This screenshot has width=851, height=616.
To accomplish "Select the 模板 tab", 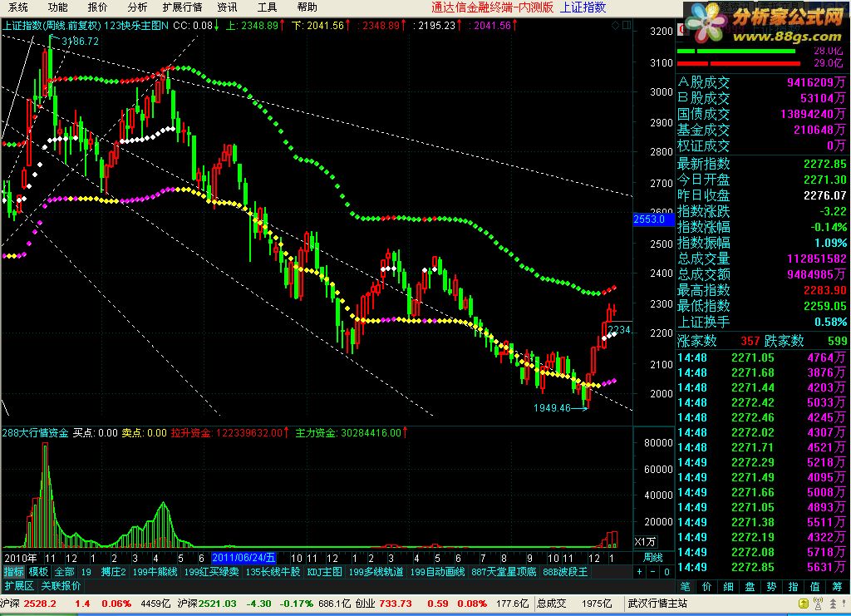I will pyautogui.click(x=38, y=571).
